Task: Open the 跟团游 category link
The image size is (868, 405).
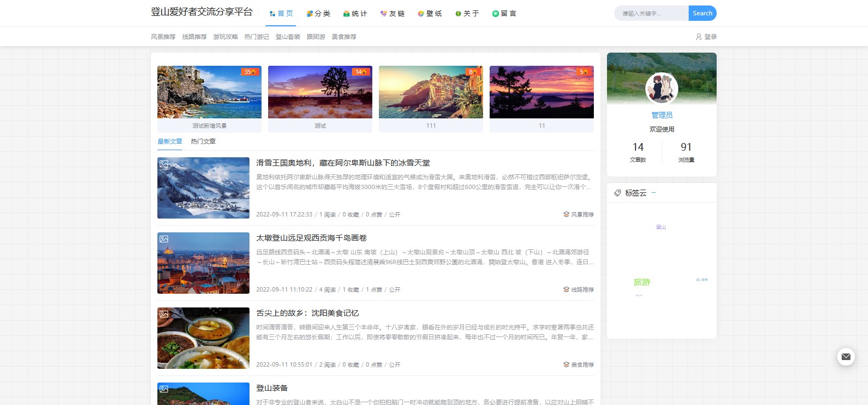Action: point(316,37)
